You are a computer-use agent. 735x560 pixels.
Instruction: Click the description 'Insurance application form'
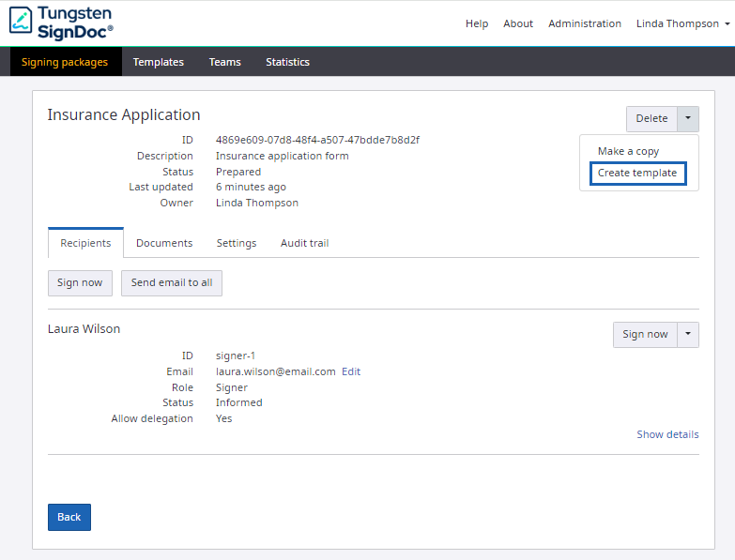click(283, 156)
